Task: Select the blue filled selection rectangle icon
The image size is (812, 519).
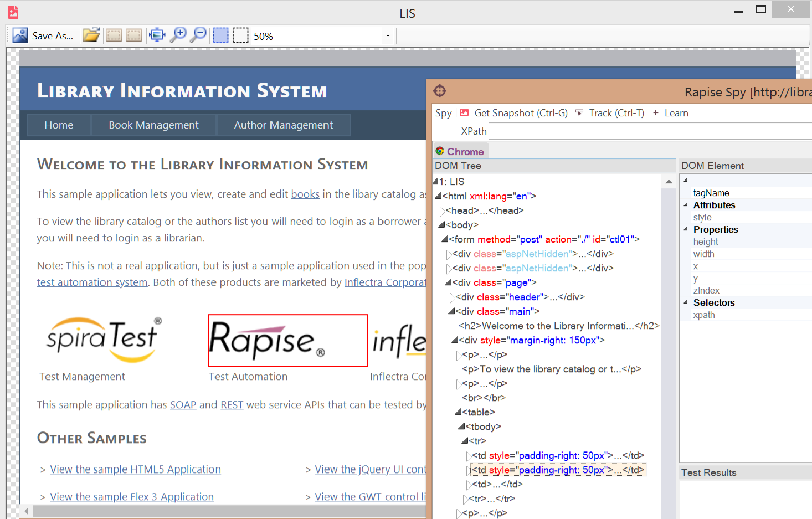Action: 220,35
